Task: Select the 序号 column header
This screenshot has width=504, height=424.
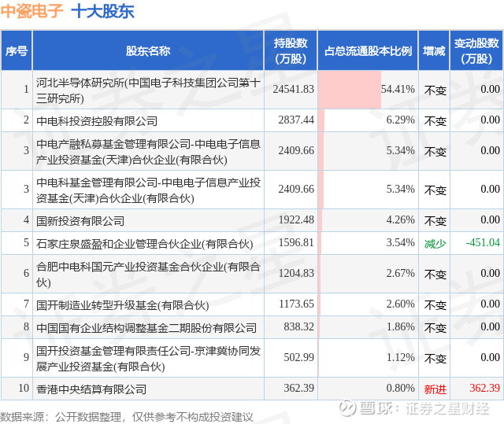Action: [17, 50]
